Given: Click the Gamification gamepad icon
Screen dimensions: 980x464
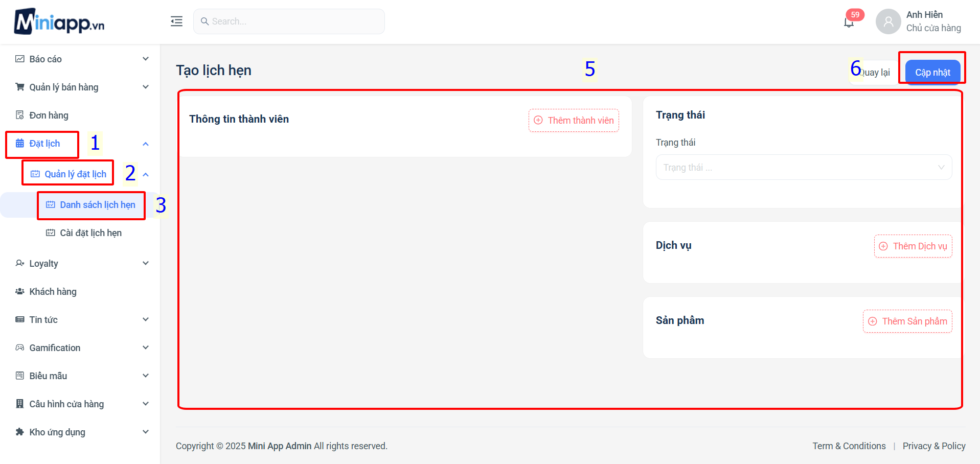Looking at the screenshot, I should click(x=20, y=347).
